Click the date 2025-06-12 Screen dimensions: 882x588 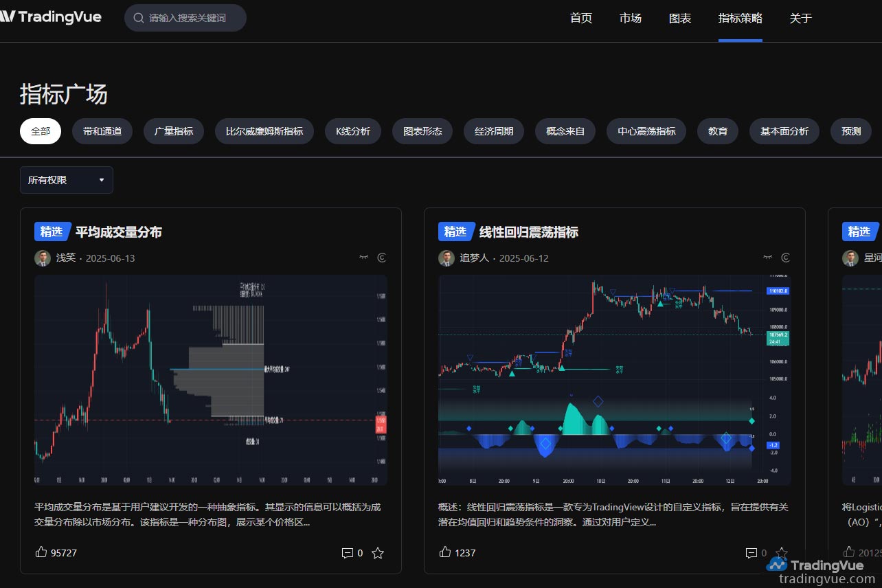(x=524, y=258)
